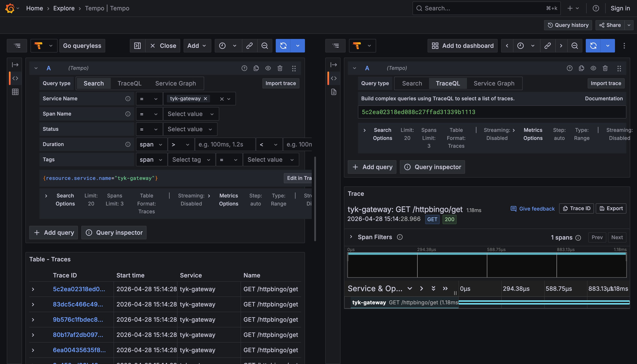
Task: Click Service Name info icon
Action: pos(128,99)
